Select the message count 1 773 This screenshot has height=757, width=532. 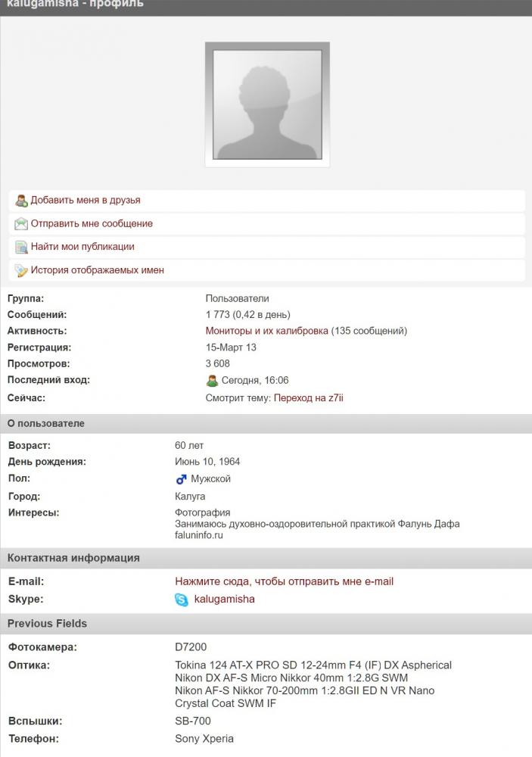(x=218, y=314)
